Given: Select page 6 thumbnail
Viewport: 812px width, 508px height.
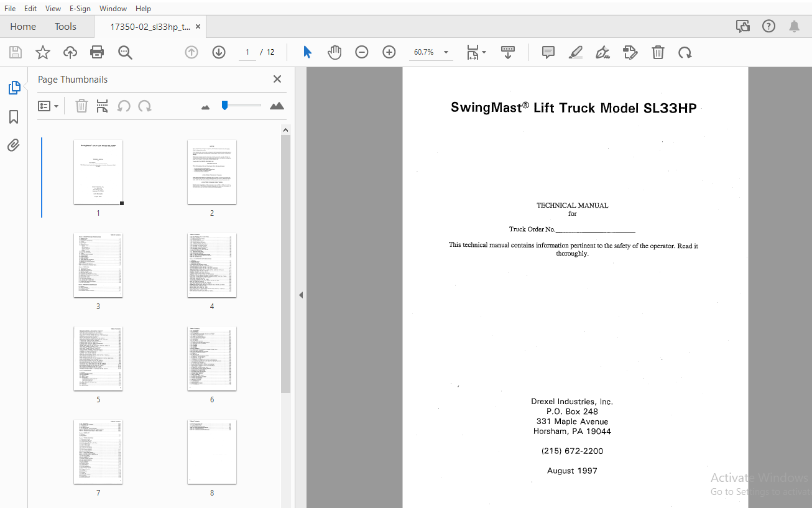Looking at the screenshot, I should [x=212, y=359].
